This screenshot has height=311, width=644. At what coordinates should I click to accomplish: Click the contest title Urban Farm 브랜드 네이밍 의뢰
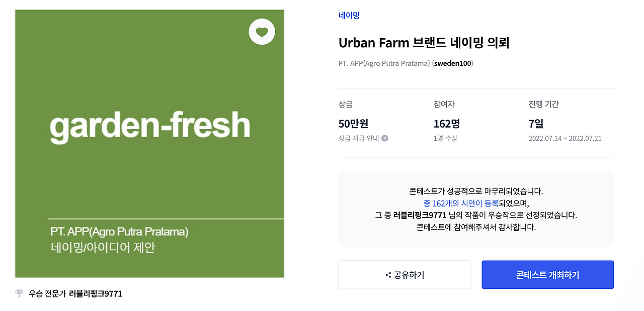(424, 43)
